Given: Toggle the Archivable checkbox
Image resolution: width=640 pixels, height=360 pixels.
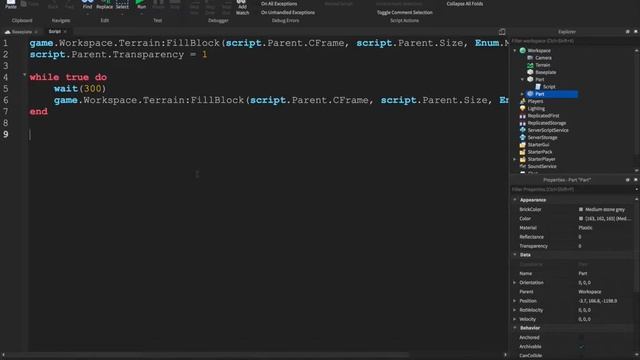Looking at the screenshot, I should tap(581, 347).
